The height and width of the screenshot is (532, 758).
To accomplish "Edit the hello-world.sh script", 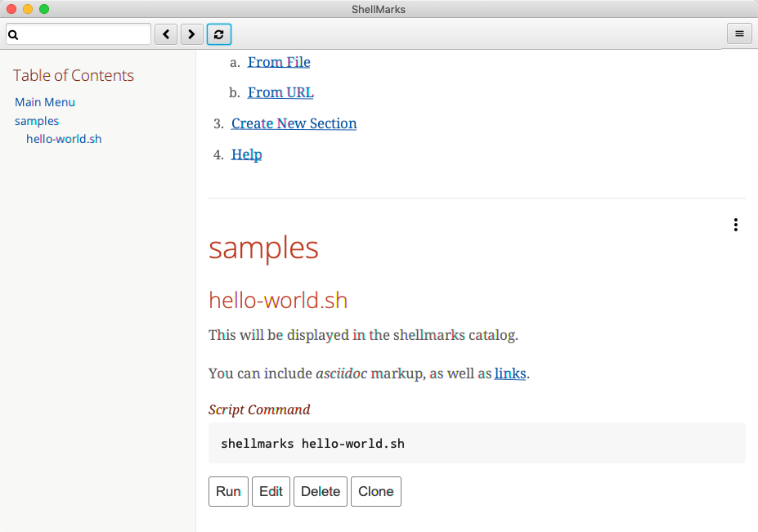I will tap(271, 491).
